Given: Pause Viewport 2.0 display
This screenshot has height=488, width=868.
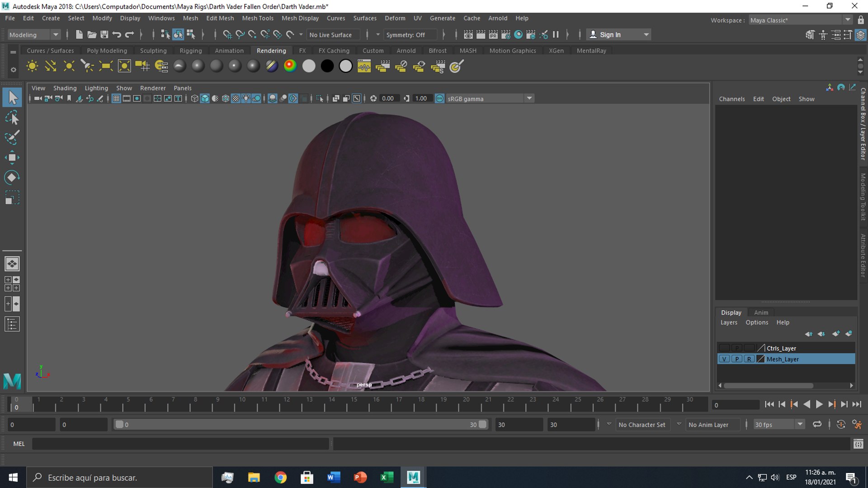Looking at the screenshot, I should click(556, 34).
